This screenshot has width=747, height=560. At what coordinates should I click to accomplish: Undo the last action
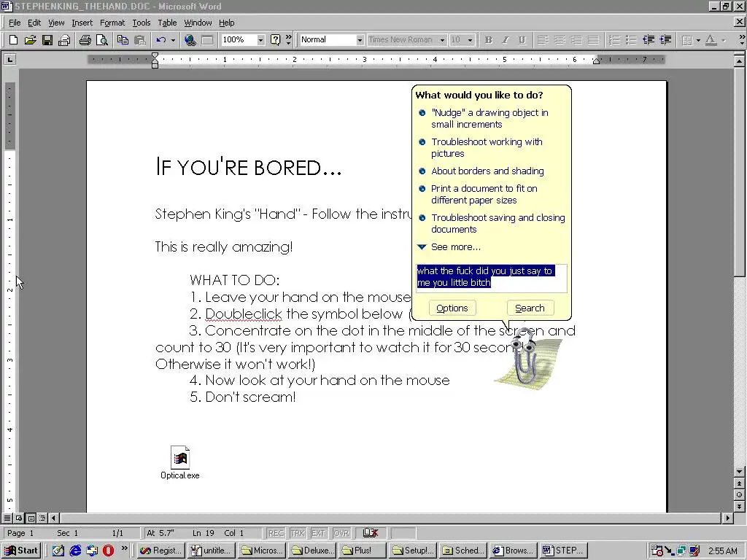(x=161, y=40)
